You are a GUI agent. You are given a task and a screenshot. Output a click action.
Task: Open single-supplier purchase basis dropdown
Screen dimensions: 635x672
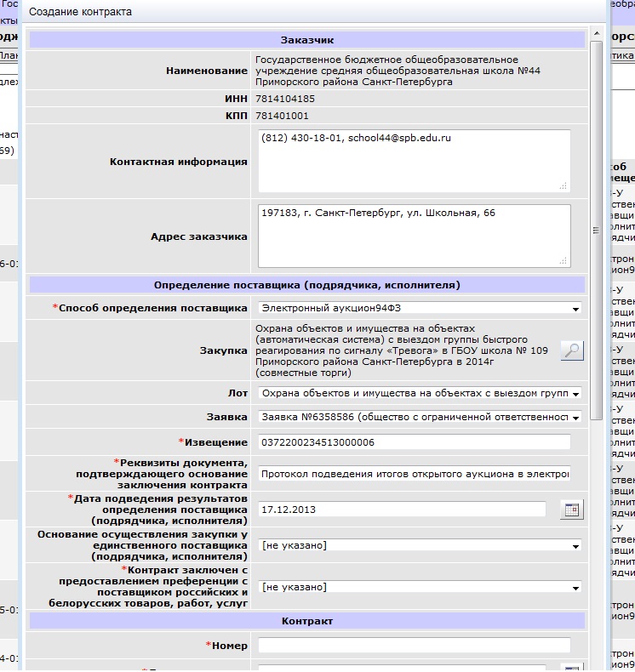pos(420,545)
